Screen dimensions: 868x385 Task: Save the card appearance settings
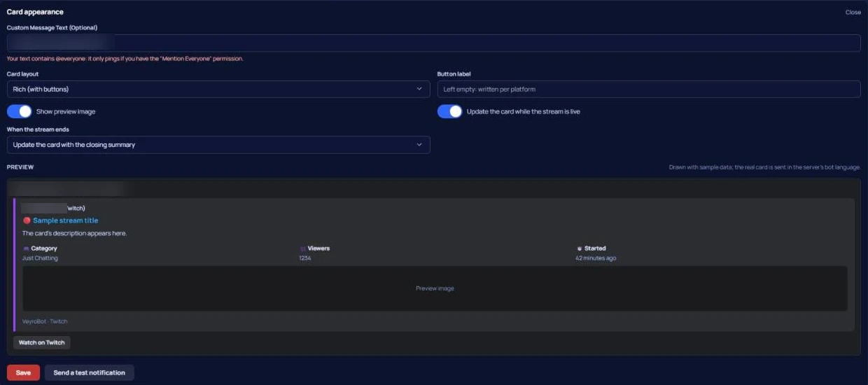click(23, 372)
